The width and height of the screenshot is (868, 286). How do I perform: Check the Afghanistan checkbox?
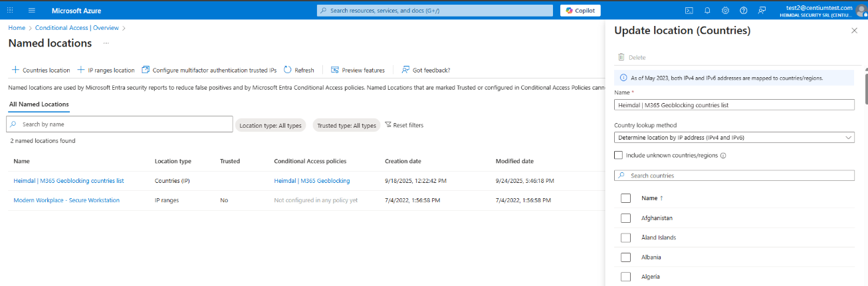coord(625,218)
